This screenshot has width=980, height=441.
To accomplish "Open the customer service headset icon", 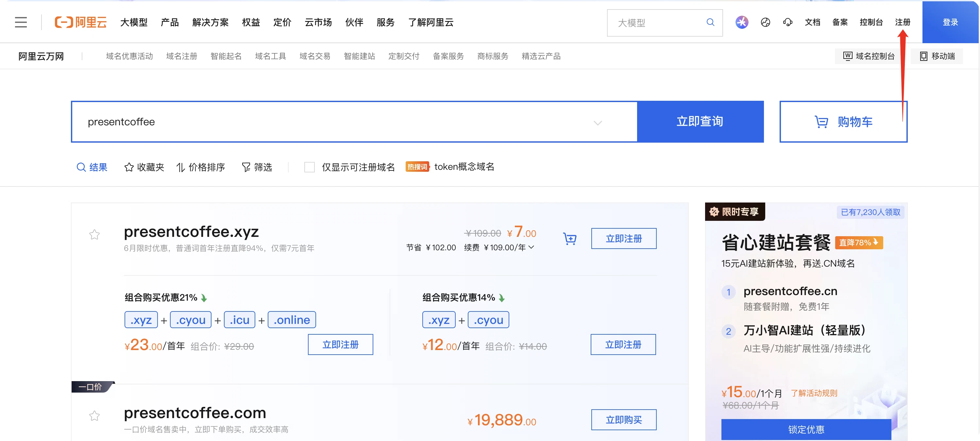I will (x=787, y=22).
